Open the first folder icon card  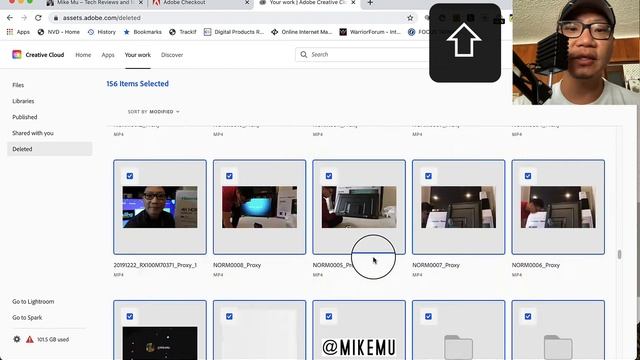[x=459, y=347]
